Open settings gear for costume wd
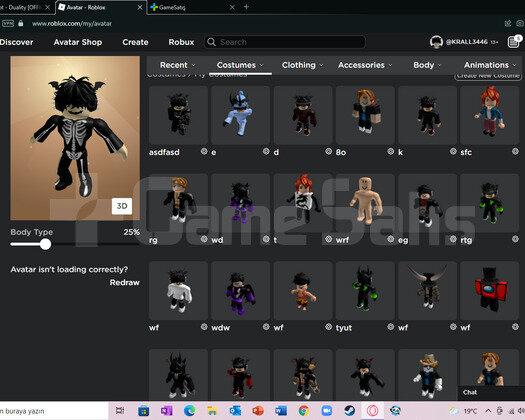The width and height of the screenshot is (525, 420). [x=266, y=239]
